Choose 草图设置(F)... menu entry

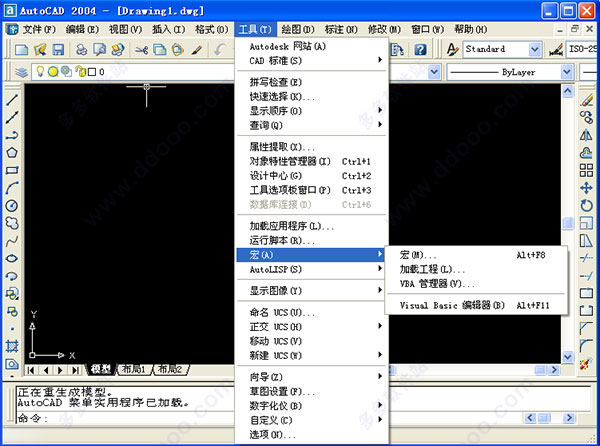[x=312, y=391]
